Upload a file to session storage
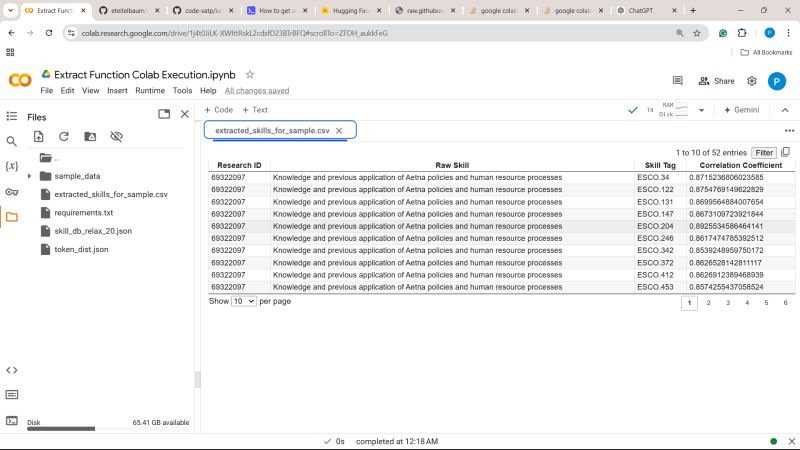The width and height of the screenshot is (800, 450). tap(39, 136)
